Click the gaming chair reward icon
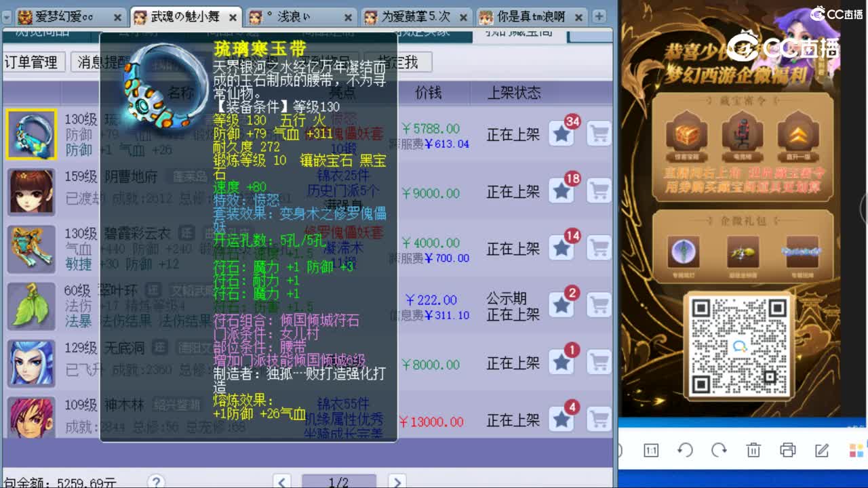 [741, 135]
